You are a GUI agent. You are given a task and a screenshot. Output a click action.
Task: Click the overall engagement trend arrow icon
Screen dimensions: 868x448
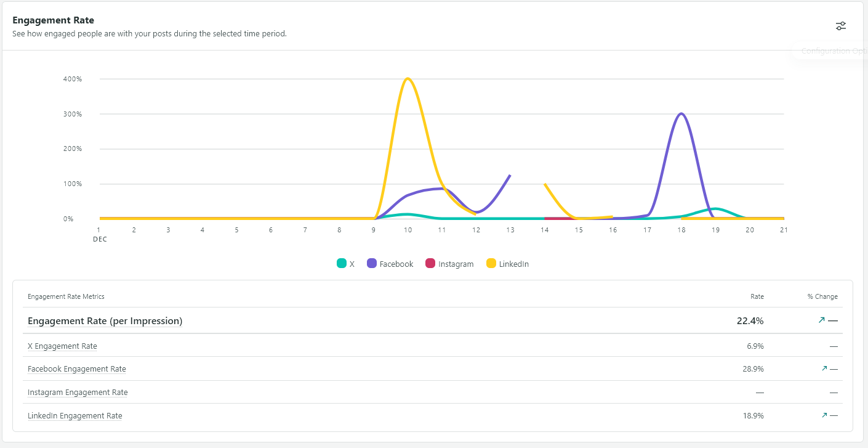(x=821, y=320)
